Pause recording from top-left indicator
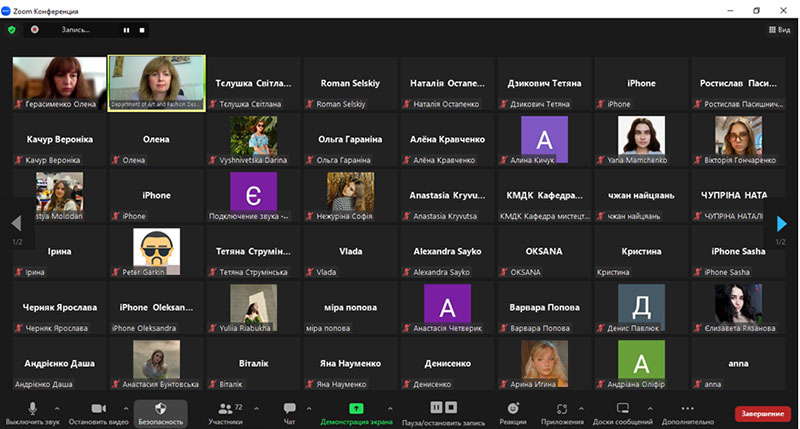This screenshot has width=800, height=429. (x=126, y=30)
